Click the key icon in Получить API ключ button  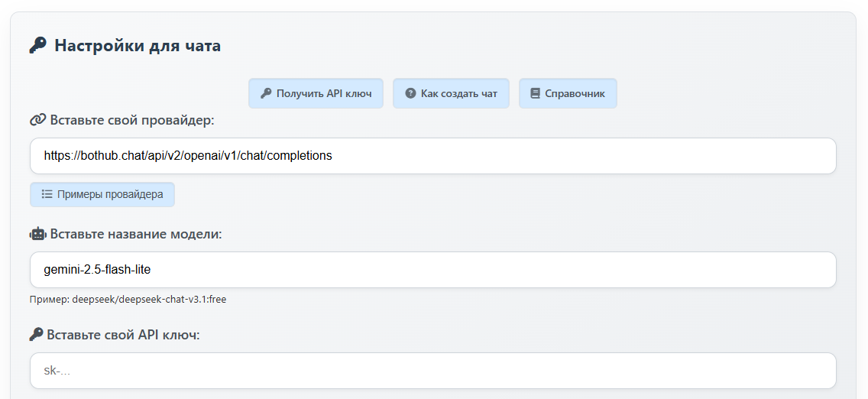click(x=266, y=93)
